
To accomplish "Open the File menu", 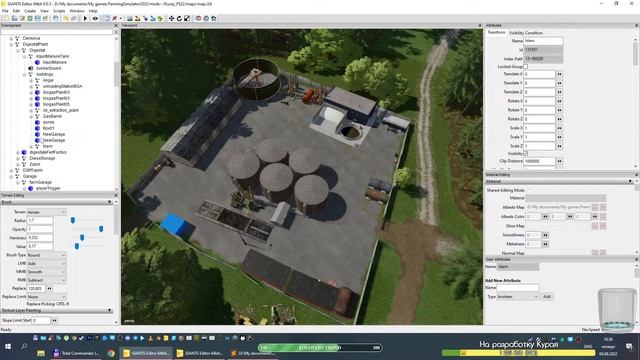I will [5, 11].
